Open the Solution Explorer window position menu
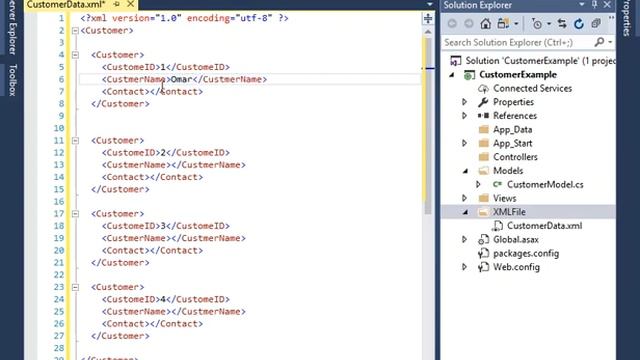Image resolution: width=640 pixels, height=360 pixels. pos(582,5)
